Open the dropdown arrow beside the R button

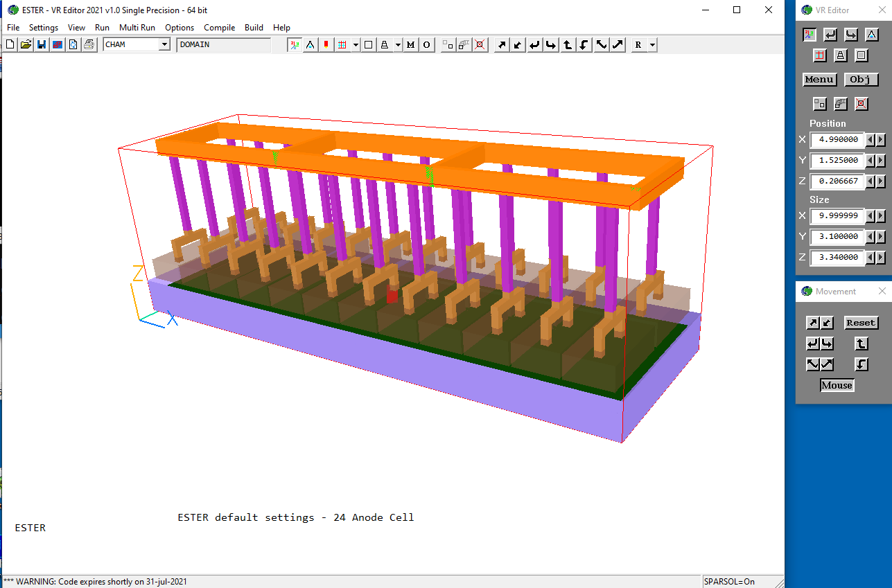(652, 45)
